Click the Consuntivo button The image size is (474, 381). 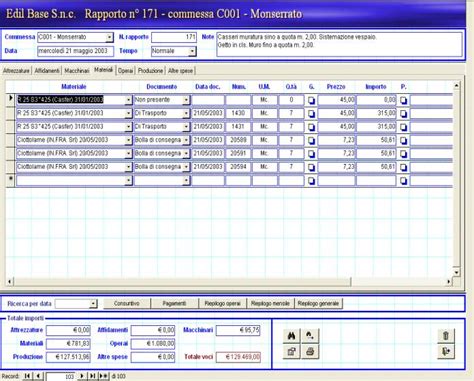pyautogui.click(x=127, y=303)
